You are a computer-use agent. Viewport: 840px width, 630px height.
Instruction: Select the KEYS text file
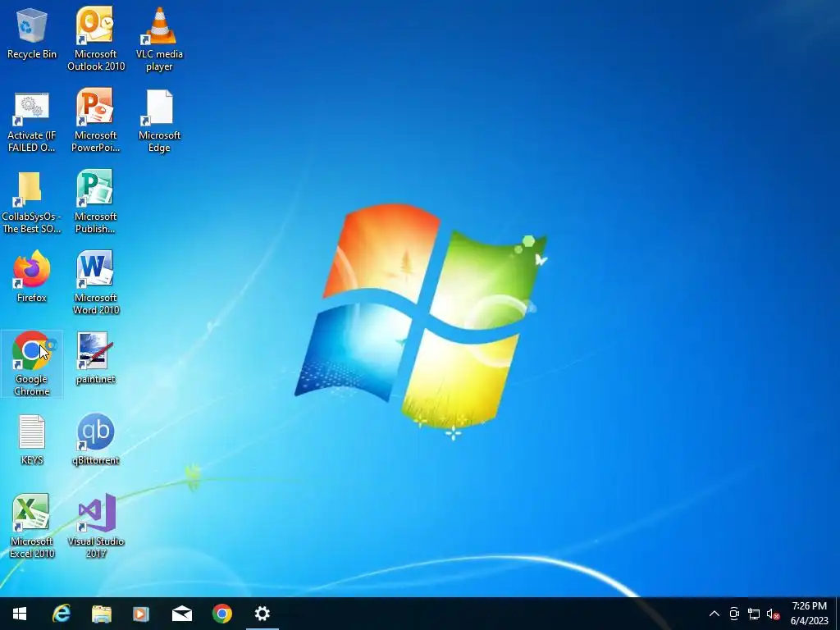(x=32, y=440)
